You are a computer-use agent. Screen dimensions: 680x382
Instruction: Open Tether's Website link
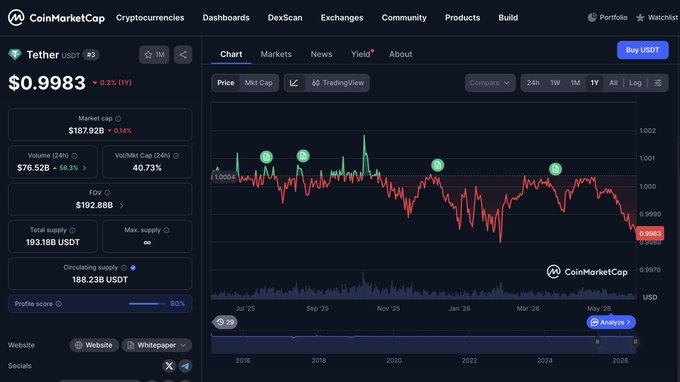coord(94,345)
